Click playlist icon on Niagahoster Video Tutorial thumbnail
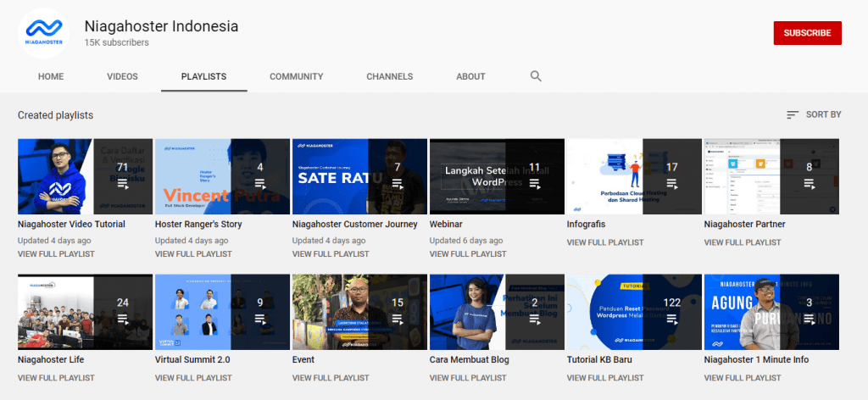Screen dimensions: 868x400 [x=123, y=184]
